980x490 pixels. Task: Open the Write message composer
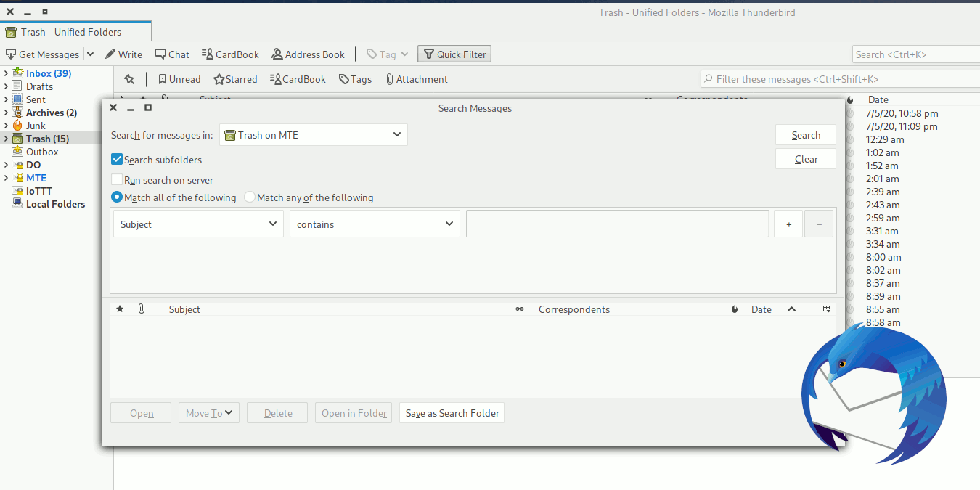pyautogui.click(x=123, y=54)
